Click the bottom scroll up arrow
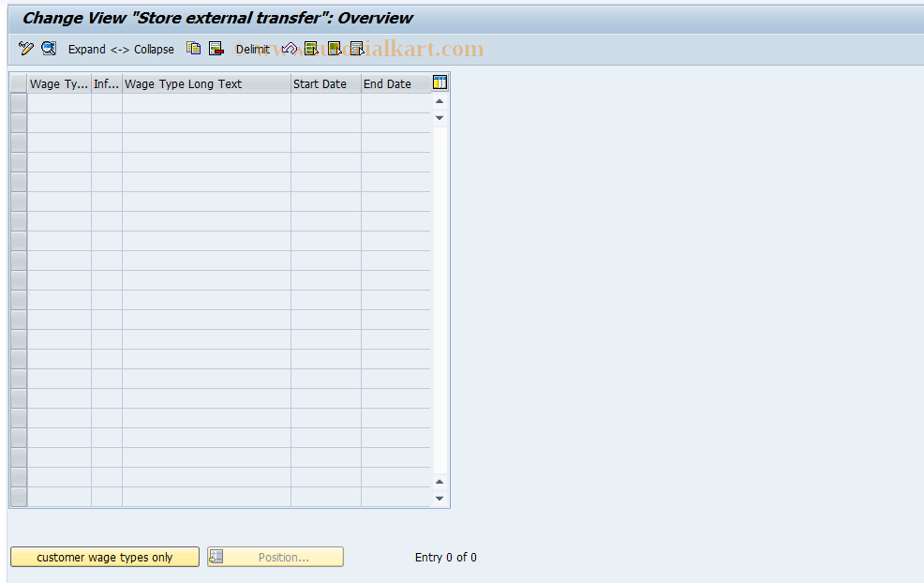This screenshot has height=583, width=924. [x=440, y=482]
